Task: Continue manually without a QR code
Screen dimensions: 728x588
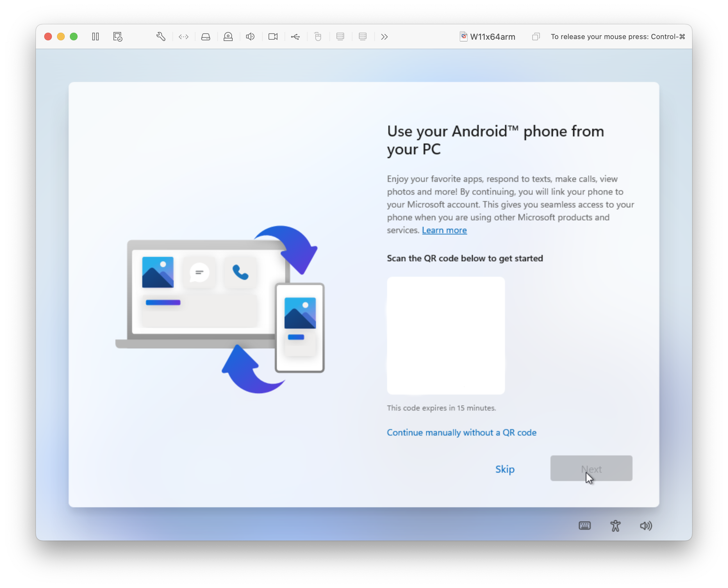Action: 461,433
